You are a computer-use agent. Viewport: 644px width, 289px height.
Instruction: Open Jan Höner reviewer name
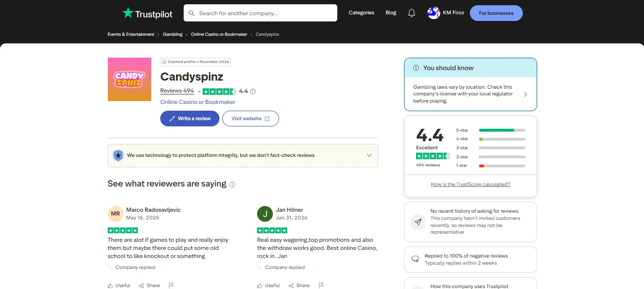click(x=289, y=210)
